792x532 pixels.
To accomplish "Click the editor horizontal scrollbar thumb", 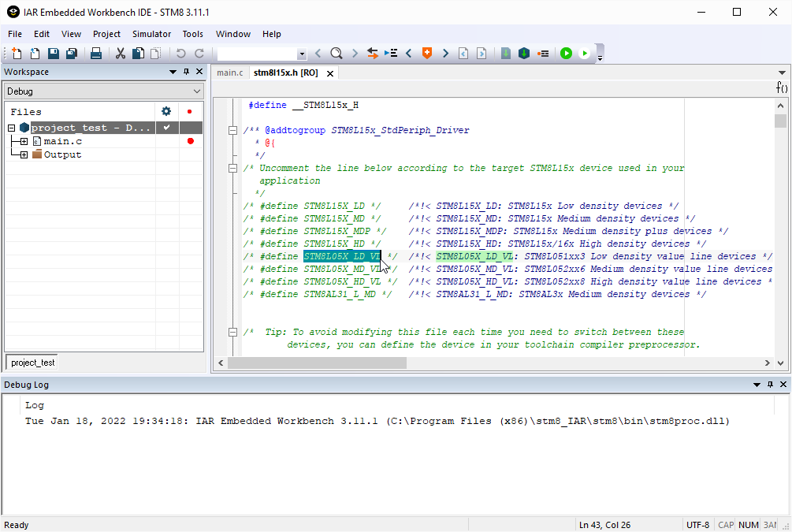I will pos(318,363).
